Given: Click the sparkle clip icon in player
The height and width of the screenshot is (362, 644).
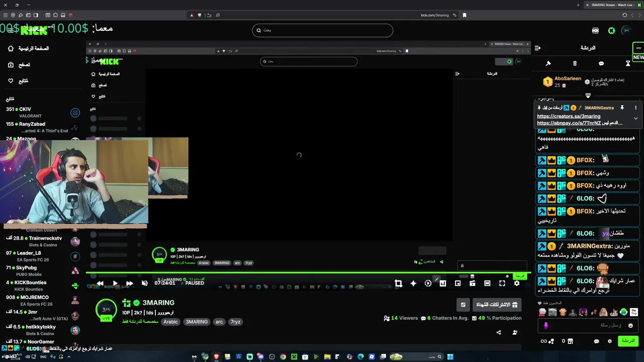Looking at the screenshot, I should pos(413,283).
